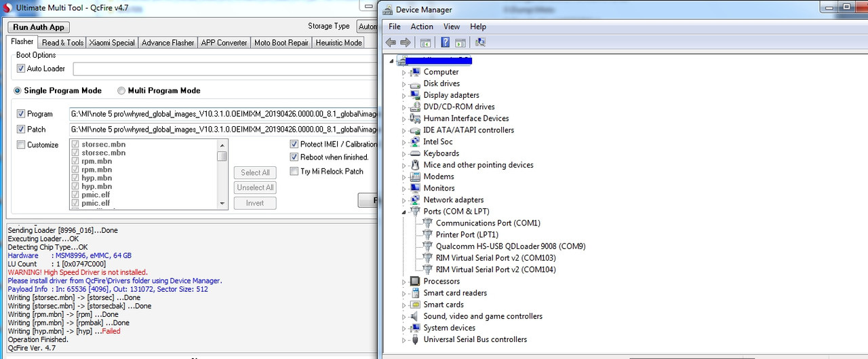Click the Unselect All button
This screenshot has height=359, width=868.
(255, 187)
